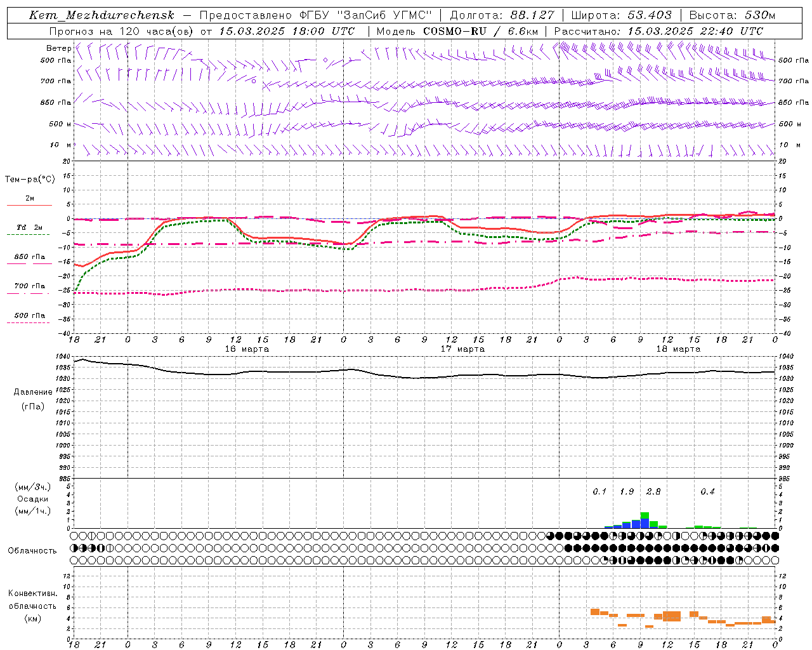Click the 16 марта date label

coord(247,348)
